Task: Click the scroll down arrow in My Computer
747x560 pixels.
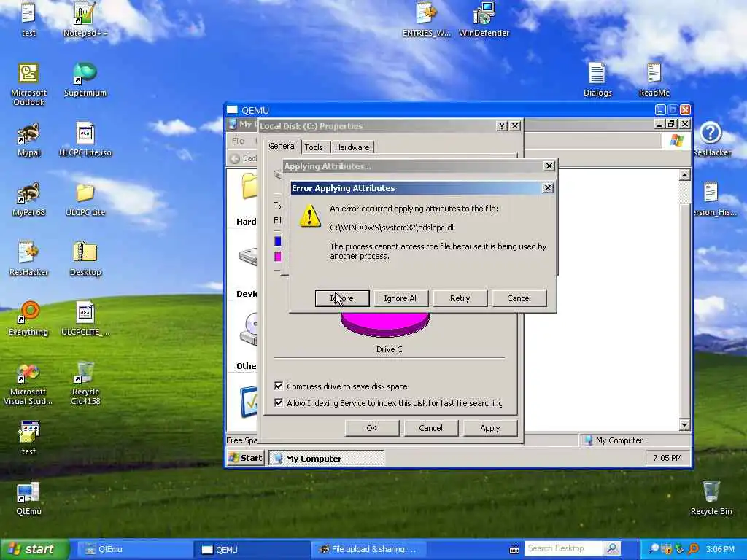Action: 684,424
